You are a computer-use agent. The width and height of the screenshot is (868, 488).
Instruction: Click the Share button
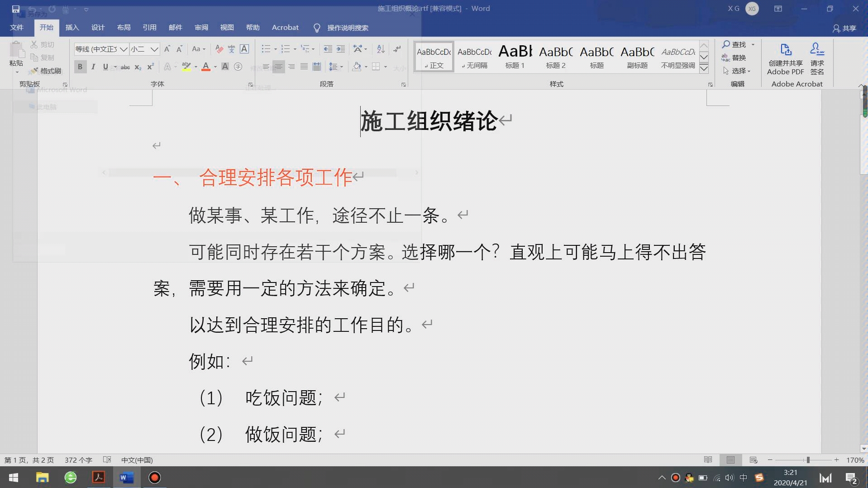[844, 28]
